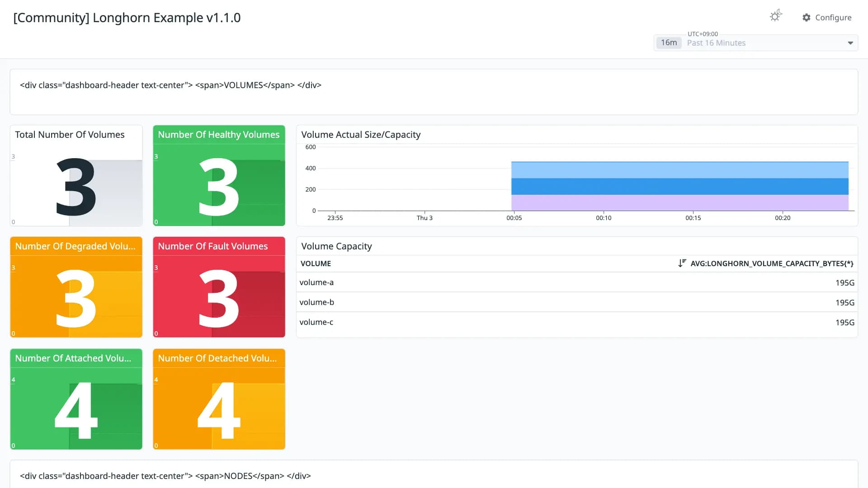Image resolution: width=868 pixels, height=488 pixels.
Task: Click the NODES header note text
Action: click(165, 476)
